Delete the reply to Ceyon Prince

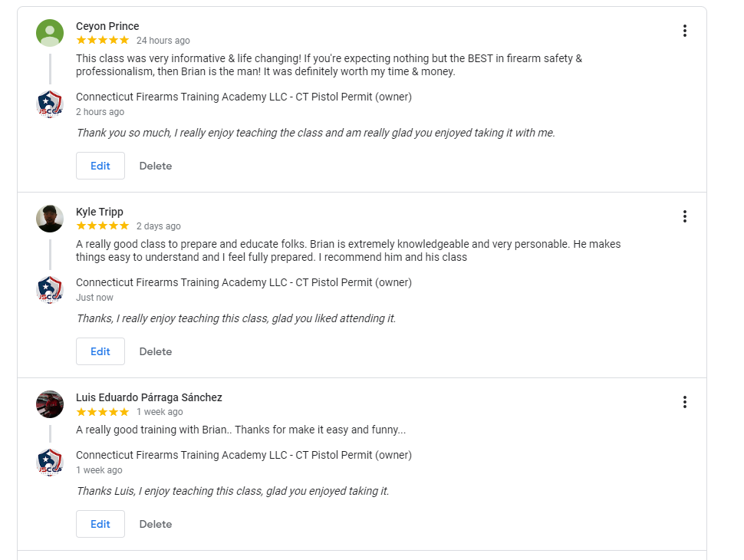156,166
